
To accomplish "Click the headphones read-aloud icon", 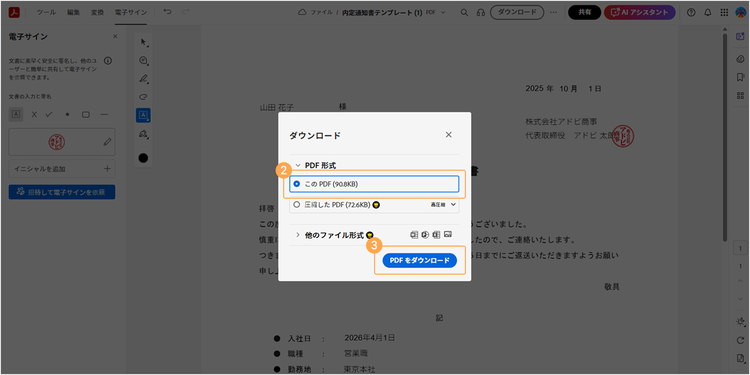I will tap(481, 12).
